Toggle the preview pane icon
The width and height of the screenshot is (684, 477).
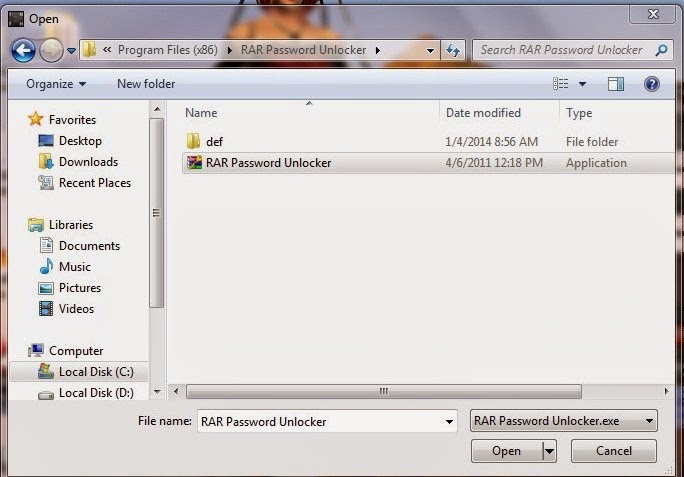[616, 84]
